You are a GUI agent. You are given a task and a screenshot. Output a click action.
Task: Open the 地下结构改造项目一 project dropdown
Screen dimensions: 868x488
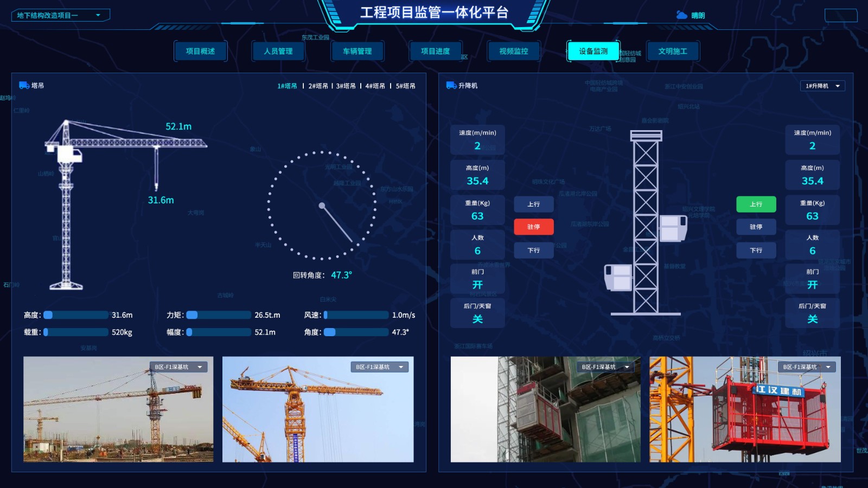60,15
